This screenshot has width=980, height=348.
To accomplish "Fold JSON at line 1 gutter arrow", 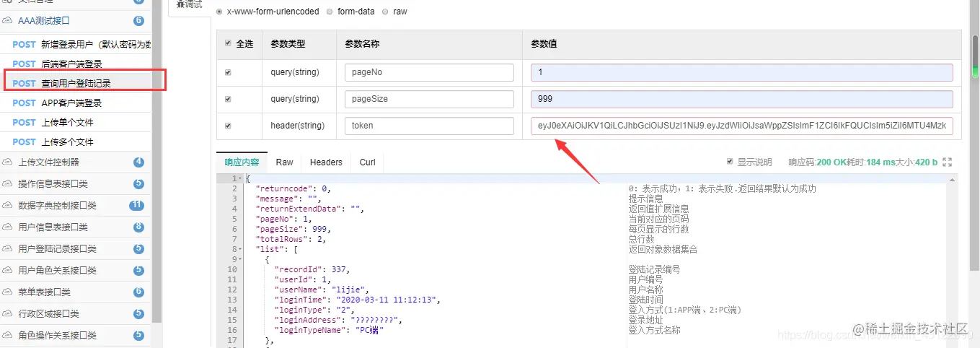I will [x=239, y=178].
